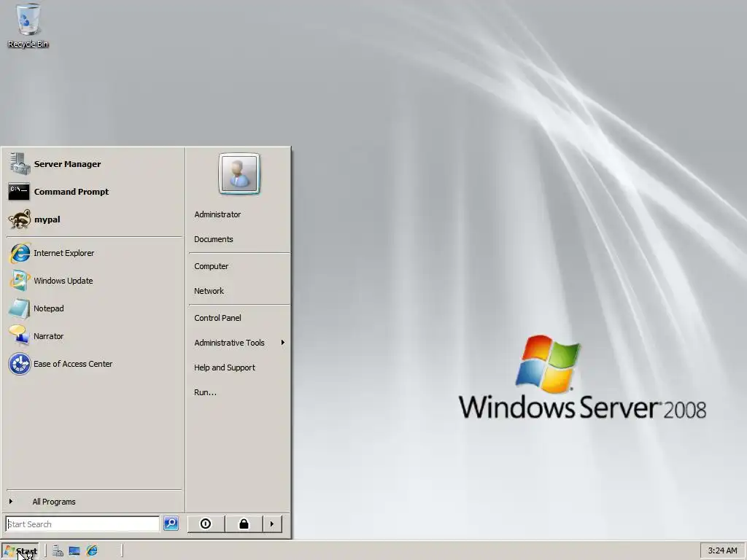The height and width of the screenshot is (560, 747).
Task: Focus the Start Search input field
Action: pos(82,524)
